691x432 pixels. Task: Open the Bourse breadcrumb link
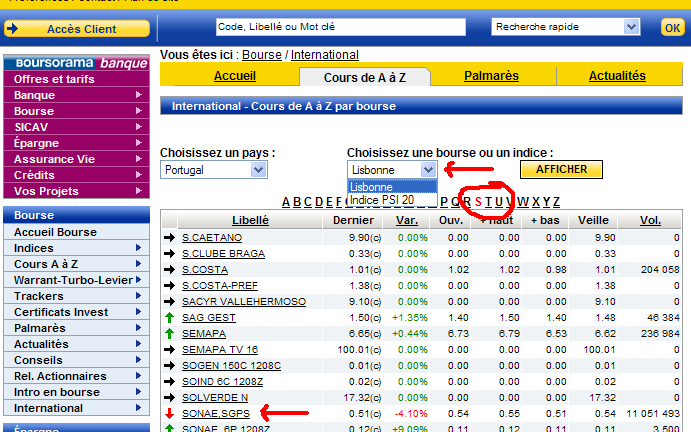pos(261,55)
